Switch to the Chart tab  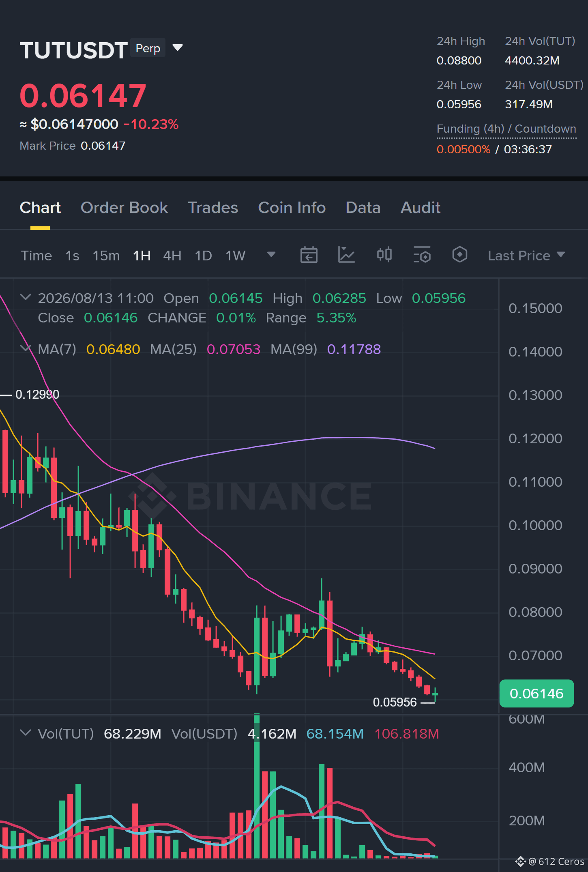tap(40, 208)
